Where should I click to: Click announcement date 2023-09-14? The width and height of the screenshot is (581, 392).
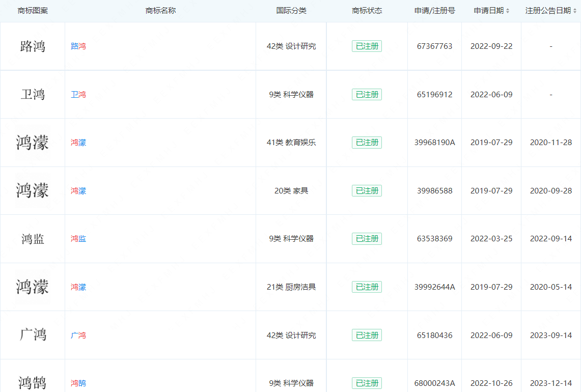pyautogui.click(x=551, y=335)
